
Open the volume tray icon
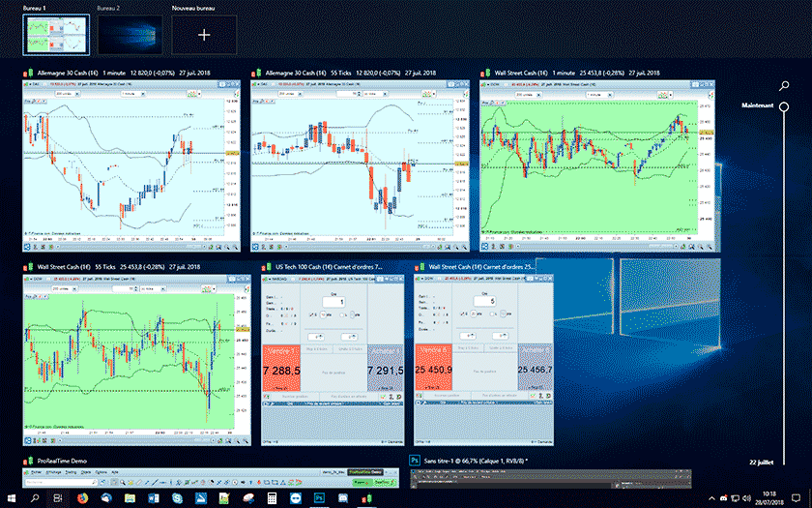point(747,498)
